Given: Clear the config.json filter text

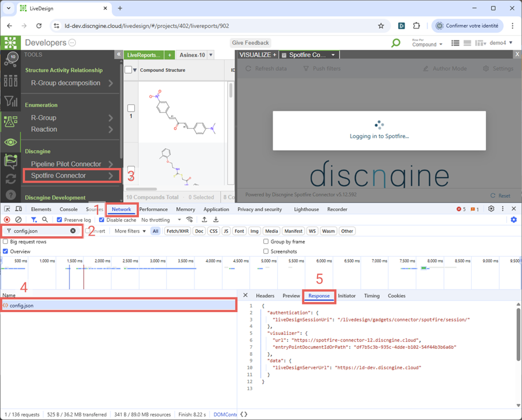Looking at the screenshot, I should click(x=73, y=230).
